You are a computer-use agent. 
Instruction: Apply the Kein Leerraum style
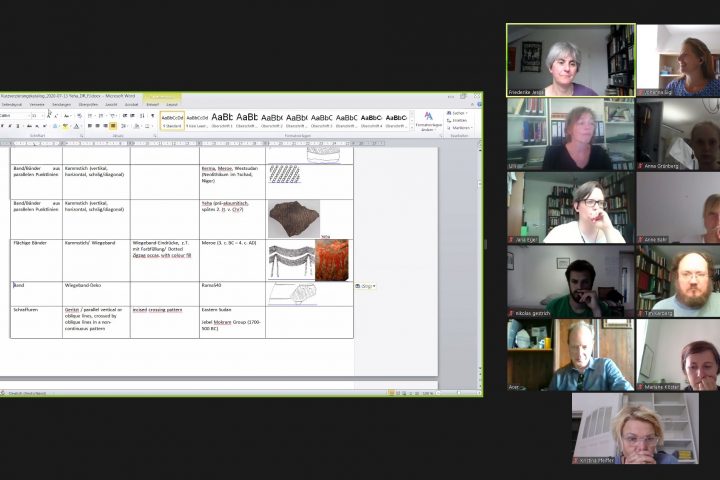[x=197, y=120]
